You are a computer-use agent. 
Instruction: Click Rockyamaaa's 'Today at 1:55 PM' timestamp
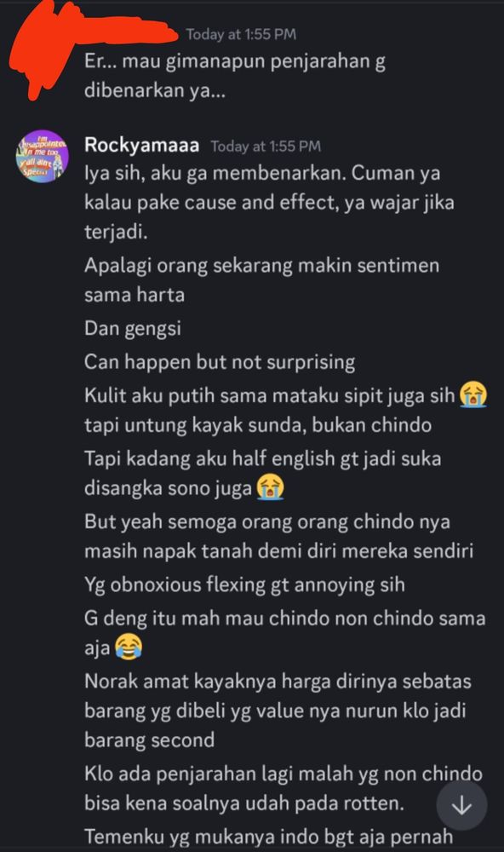coord(266,147)
